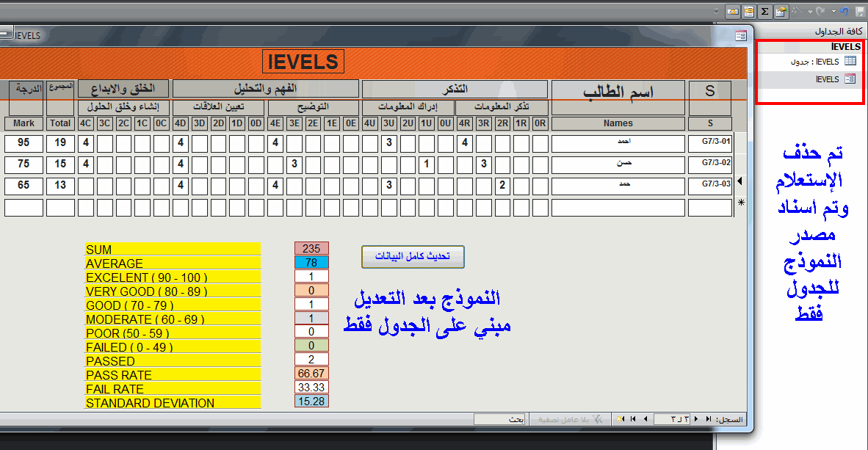Create a new blank record with the star button
This screenshot has width=868, height=450.
621,419
